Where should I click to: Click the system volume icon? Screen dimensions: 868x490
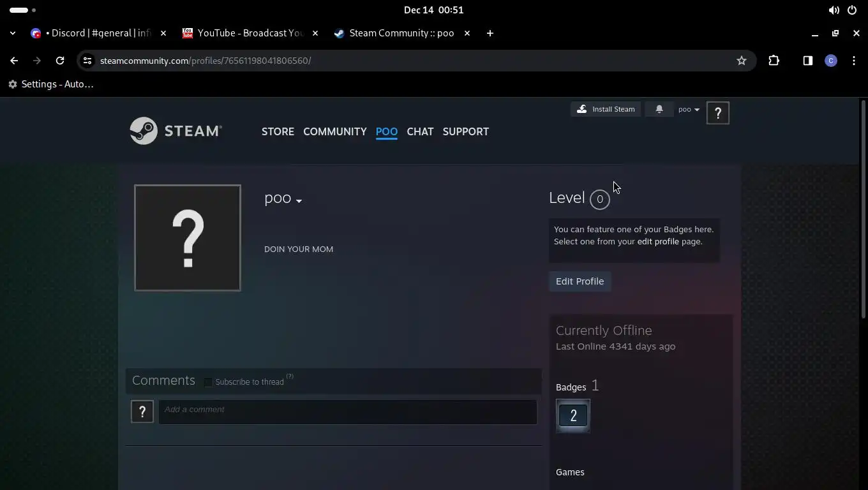pyautogui.click(x=834, y=10)
